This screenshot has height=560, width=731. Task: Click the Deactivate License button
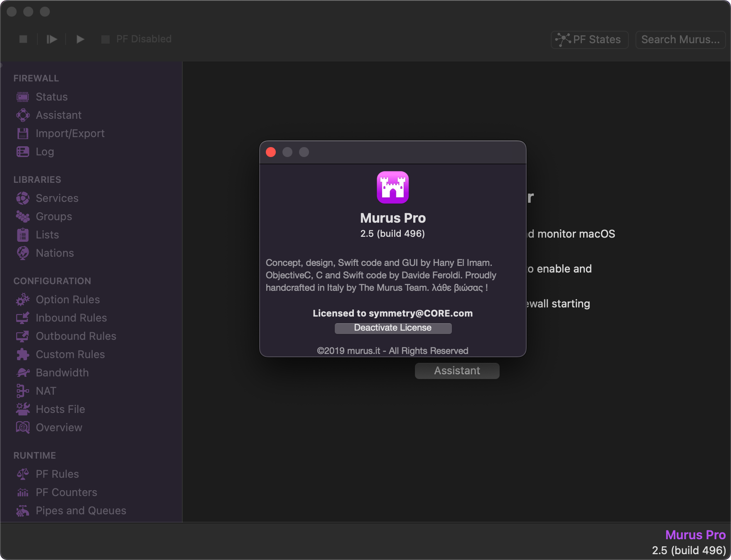click(x=393, y=328)
